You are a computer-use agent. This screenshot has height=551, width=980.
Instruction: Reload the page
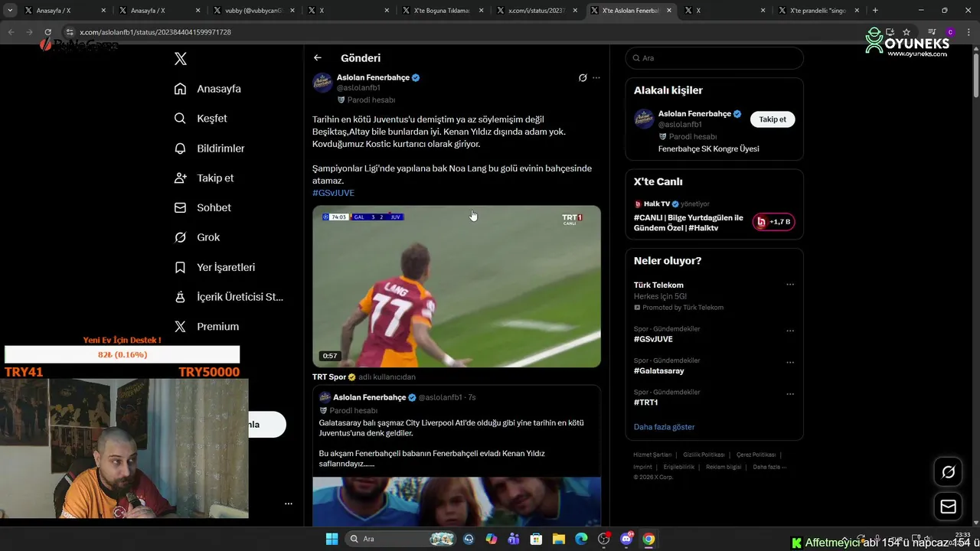click(x=47, y=32)
